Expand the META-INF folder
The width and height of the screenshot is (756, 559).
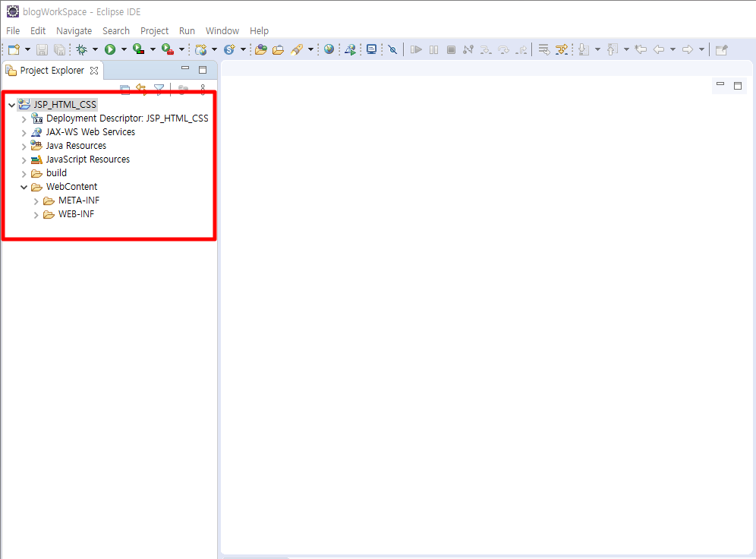36,201
